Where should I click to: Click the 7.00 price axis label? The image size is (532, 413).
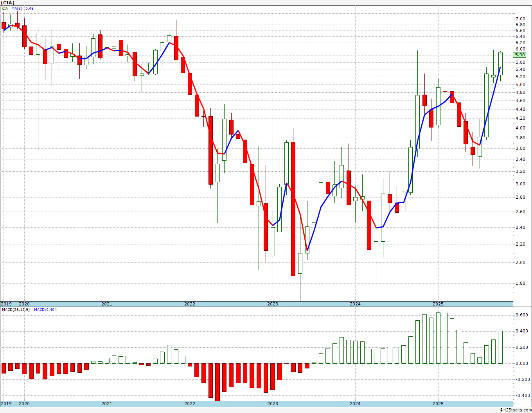pyautogui.click(x=520, y=19)
